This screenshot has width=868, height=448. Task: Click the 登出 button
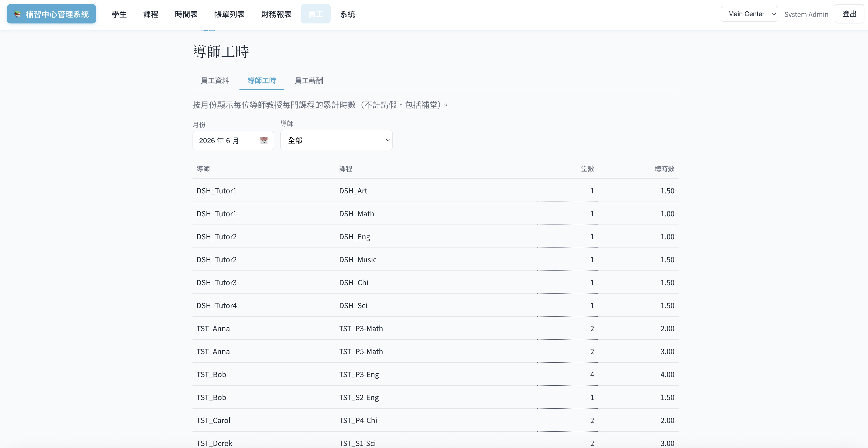point(849,14)
